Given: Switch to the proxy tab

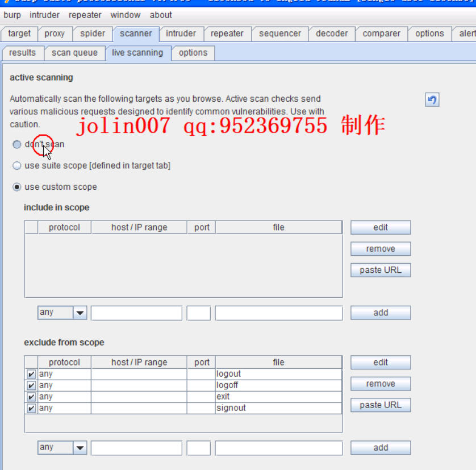Looking at the screenshot, I should coord(55,34).
